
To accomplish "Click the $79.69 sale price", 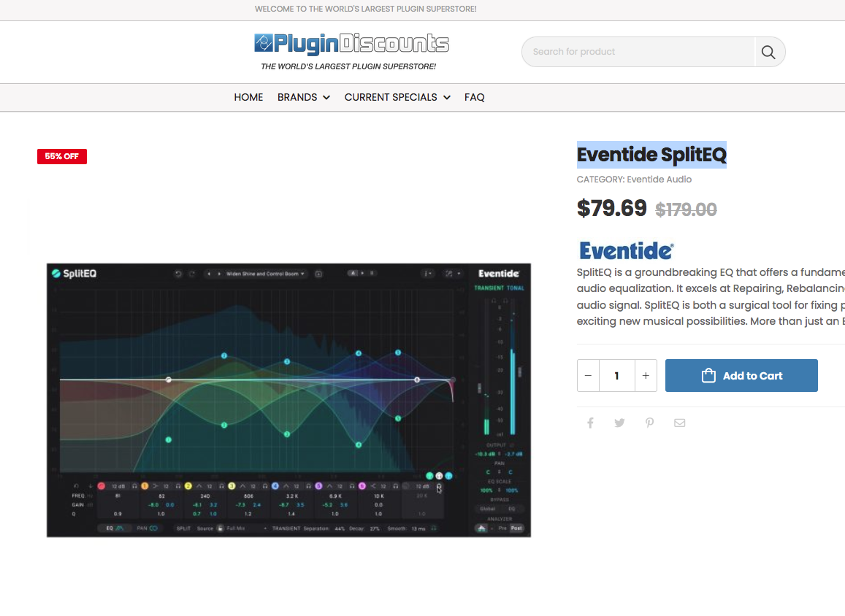I will click(611, 208).
